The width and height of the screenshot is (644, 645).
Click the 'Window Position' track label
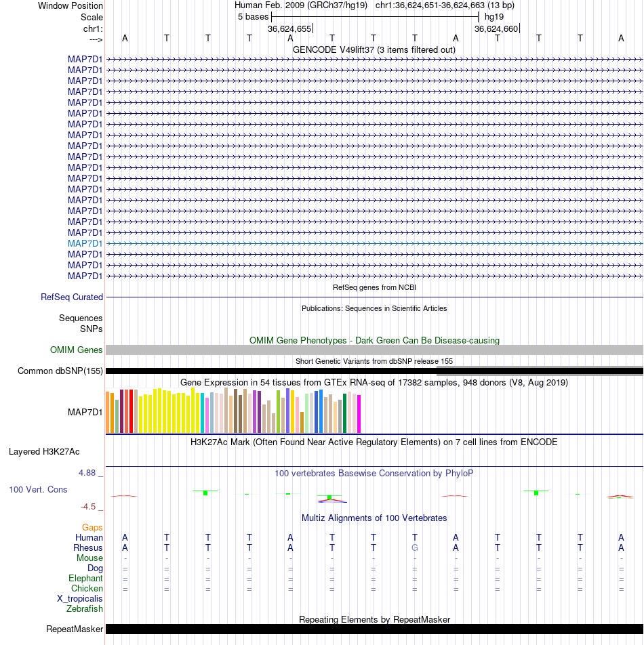click(71, 5)
